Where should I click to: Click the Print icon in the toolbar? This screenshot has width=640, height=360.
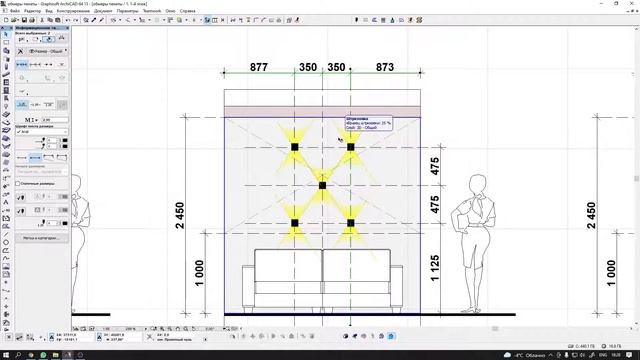point(32,20)
